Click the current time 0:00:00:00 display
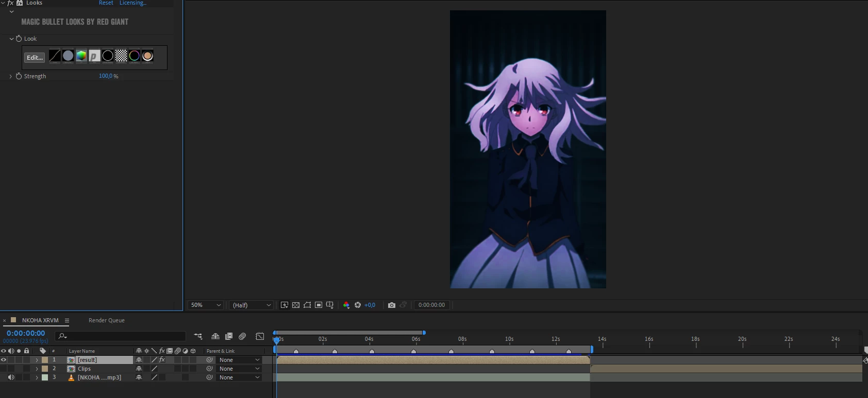Screen dimensions: 868x398 (x=26, y=333)
